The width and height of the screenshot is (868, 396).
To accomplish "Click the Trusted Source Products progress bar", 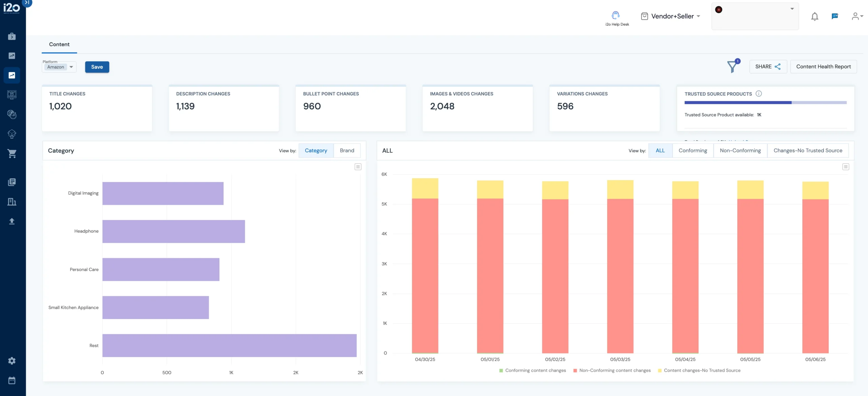I will pyautogui.click(x=765, y=102).
